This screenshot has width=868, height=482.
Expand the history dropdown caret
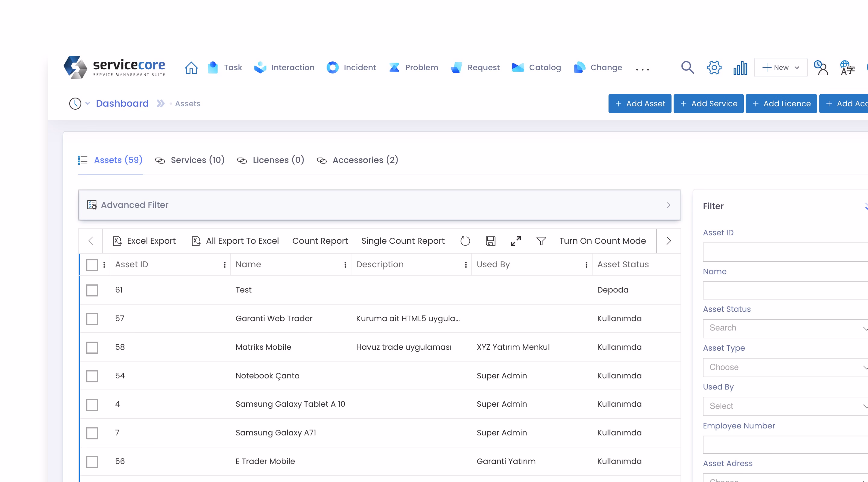point(88,103)
